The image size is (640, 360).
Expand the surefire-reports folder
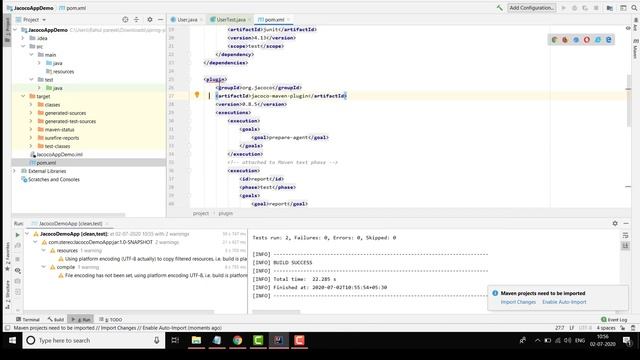(31, 138)
